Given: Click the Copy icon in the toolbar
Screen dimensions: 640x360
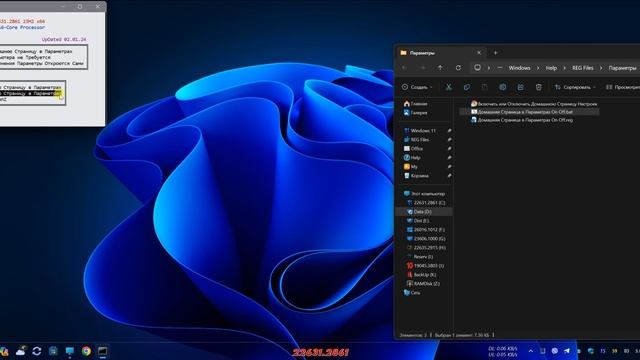Looking at the screenshot, I should pos(467,87).
